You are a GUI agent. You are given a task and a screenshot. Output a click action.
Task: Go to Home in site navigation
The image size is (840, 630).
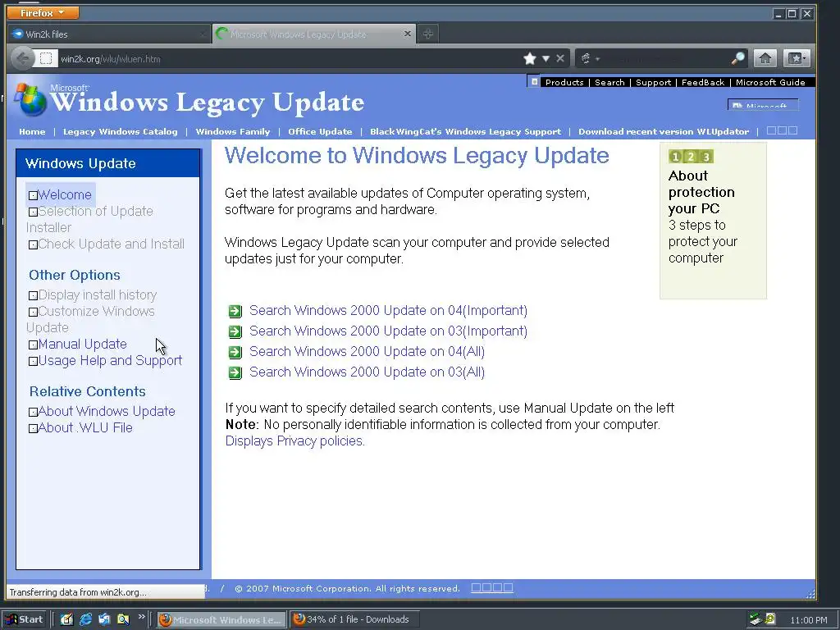[32, 131]
